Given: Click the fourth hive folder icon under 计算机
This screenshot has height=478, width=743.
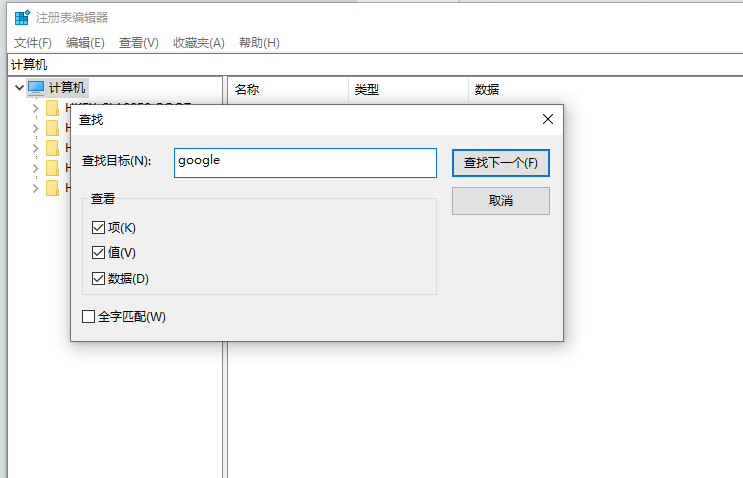Looking at the screenshot, I should tap(53, 168).
